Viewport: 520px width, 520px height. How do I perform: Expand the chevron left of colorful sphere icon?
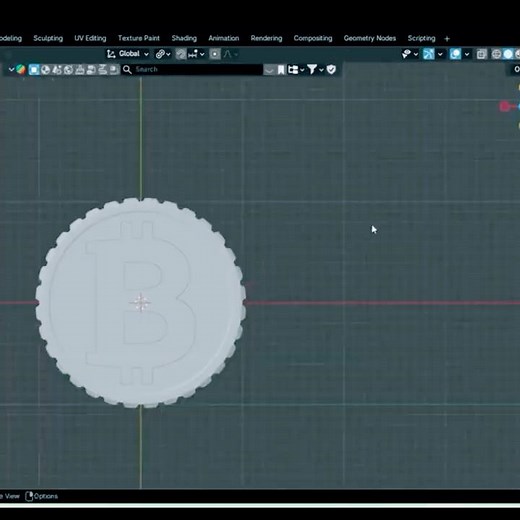tap(11, 70)
